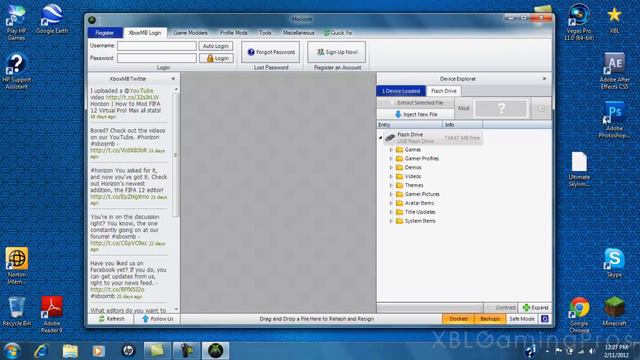Click the Windows Start button
The width and height of the screenshot is (640, 360).
click(x=12, y=351)
